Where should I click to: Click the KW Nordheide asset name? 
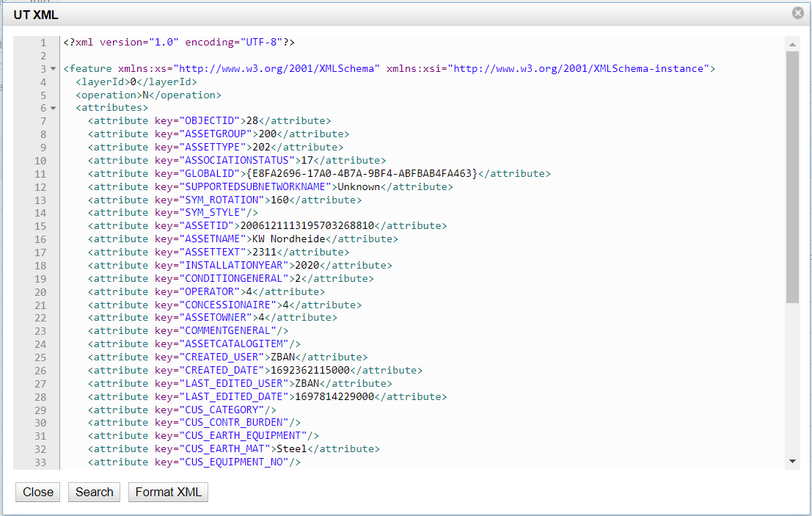[x=288, y=239]
